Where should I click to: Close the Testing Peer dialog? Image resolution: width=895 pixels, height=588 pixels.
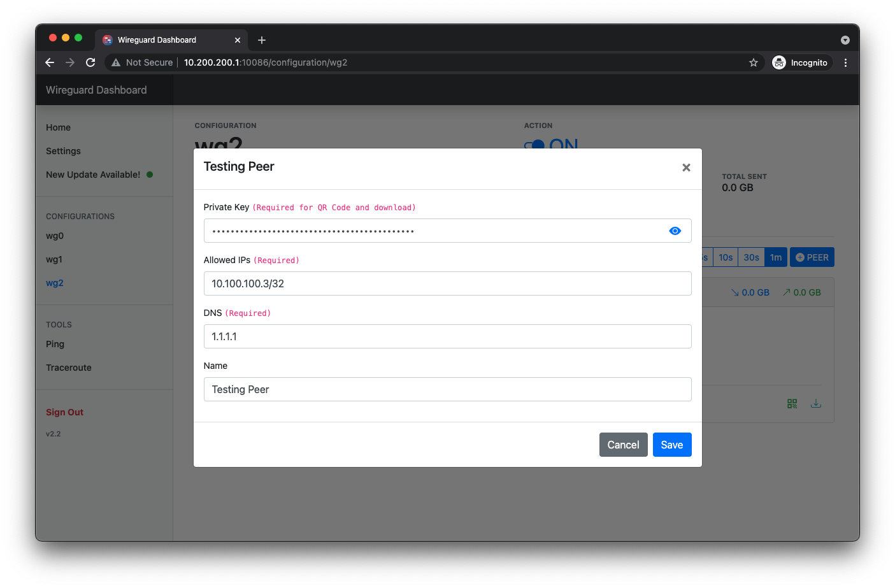click(x=686, y=168)
